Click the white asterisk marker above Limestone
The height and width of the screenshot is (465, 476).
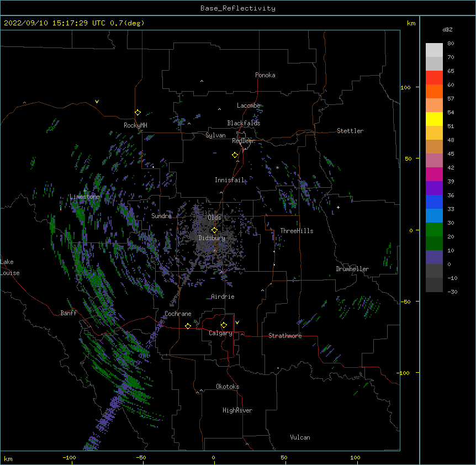pyautogui.click(x=85, y=191)
